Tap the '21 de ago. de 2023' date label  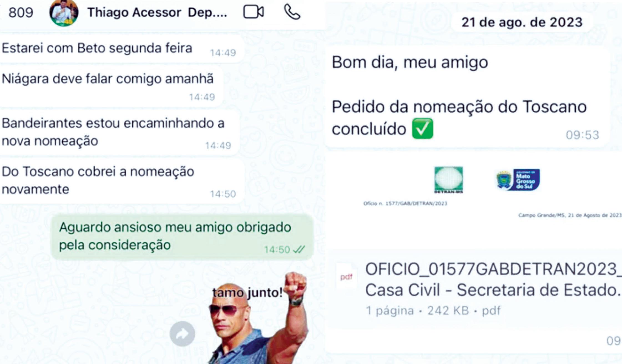click(522, 22)
